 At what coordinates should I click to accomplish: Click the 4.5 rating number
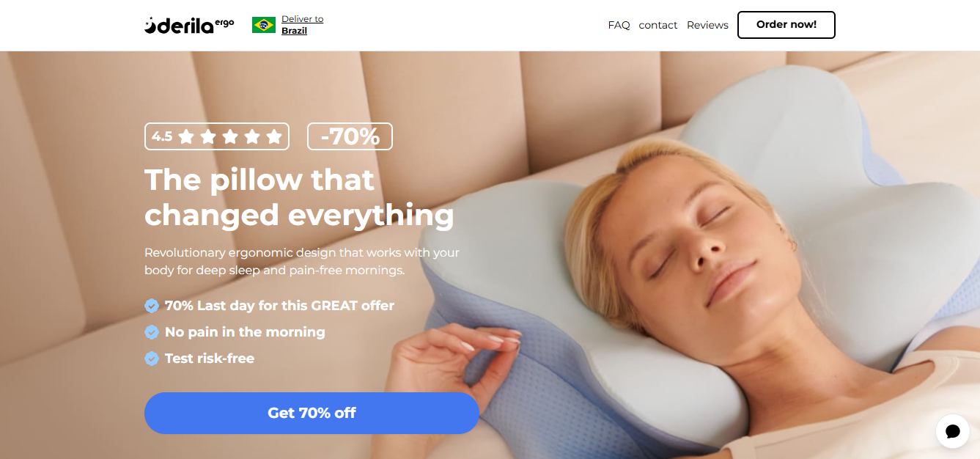pos(162,136)
